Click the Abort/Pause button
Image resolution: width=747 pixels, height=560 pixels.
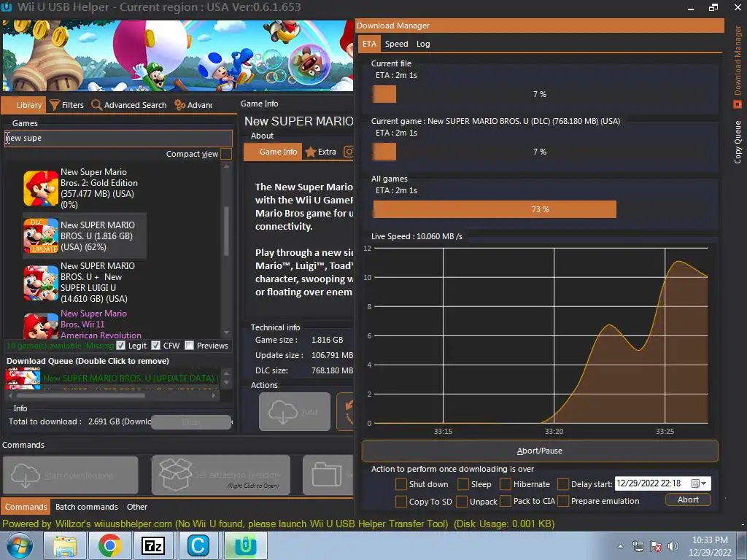coord(540,451)
